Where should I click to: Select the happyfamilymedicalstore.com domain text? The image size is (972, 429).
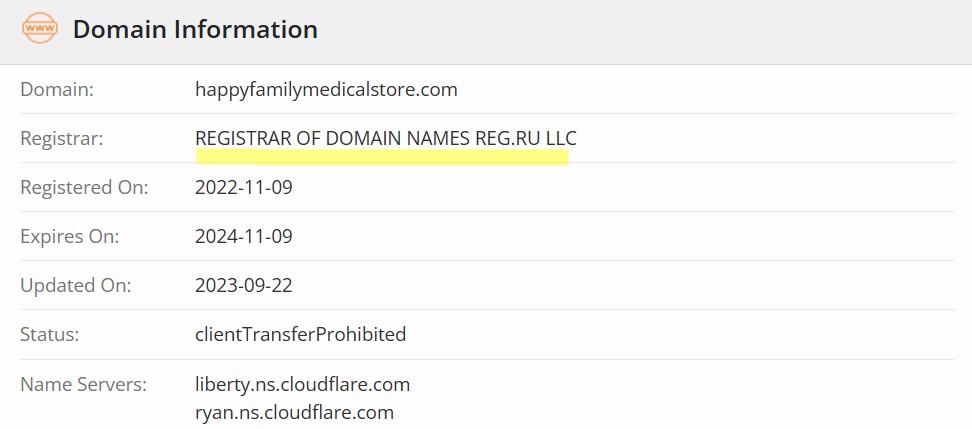coord(326,89)
